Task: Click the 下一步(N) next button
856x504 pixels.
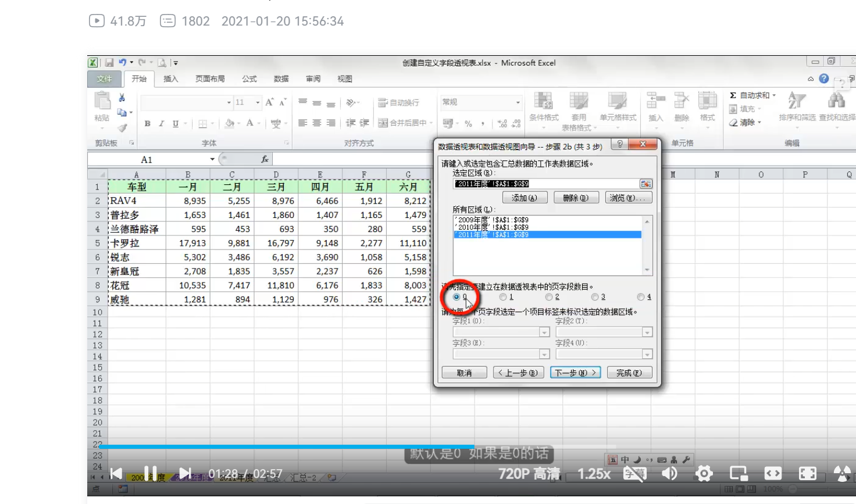Action: point(576,373)
